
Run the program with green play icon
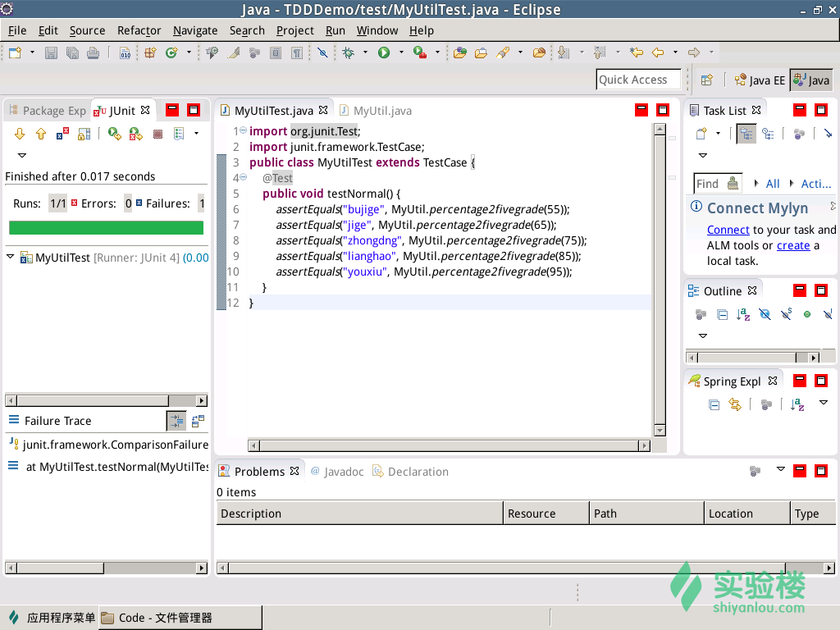[384, 52]
